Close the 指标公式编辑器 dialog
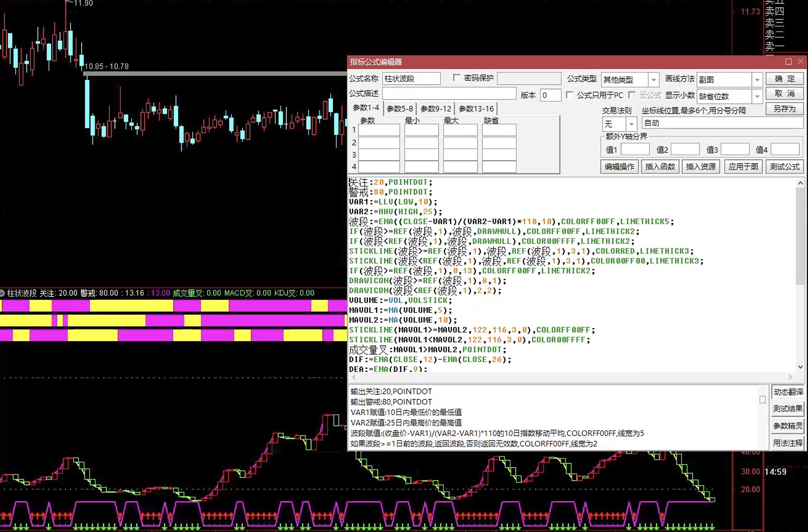808x532 pixels. pyautogui.click(x=800, y=62)
